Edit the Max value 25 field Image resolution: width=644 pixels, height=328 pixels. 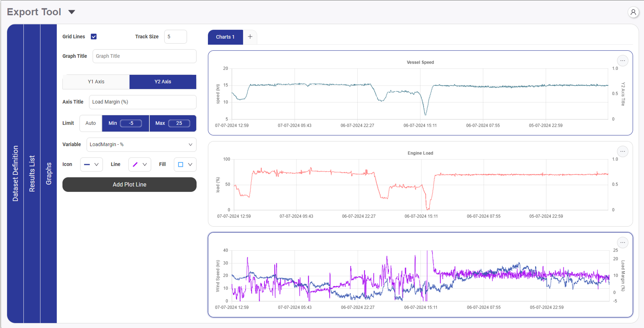(179, 123)
